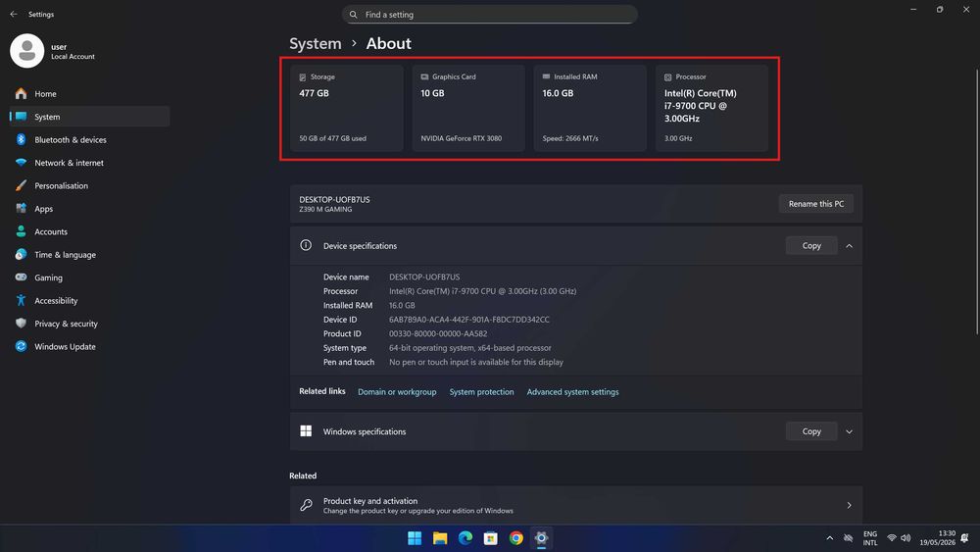Click the Windows logo beside Windows specifications
980x552 pixels.
pos(306,431)
